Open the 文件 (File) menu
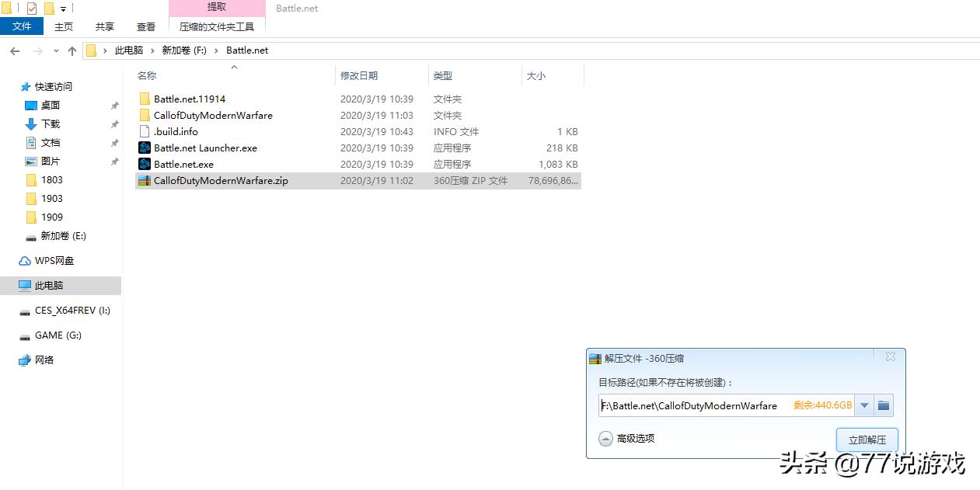 tap(22, 26)
